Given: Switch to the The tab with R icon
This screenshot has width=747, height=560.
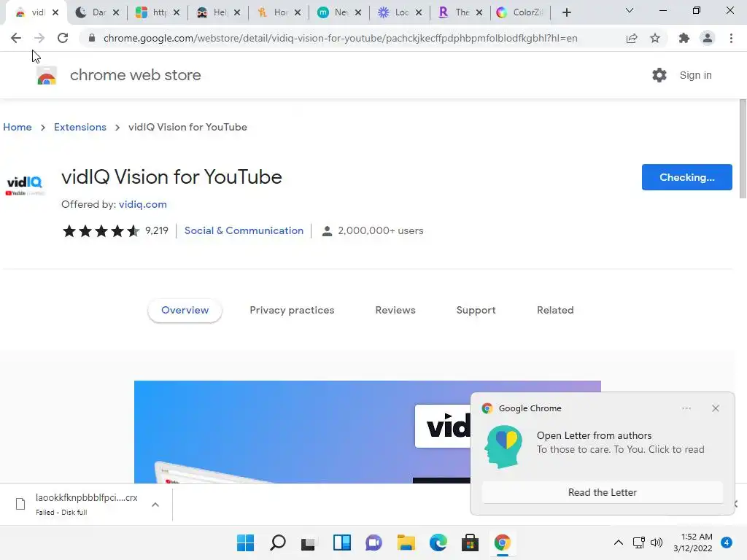Looking at the screenshot, I should (x=461, y=12).
